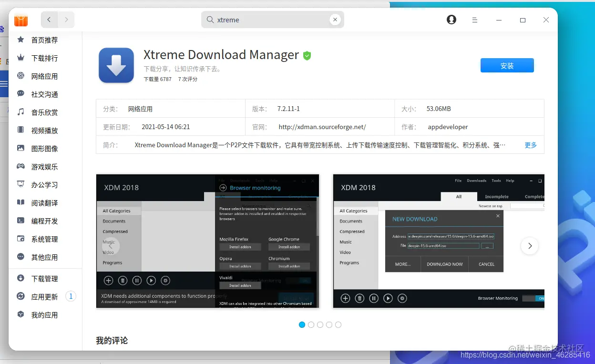Select the 游戏娱乐 category
Image resolution: width=595 pixels, height=364 pixels.
tap(45, 167)
